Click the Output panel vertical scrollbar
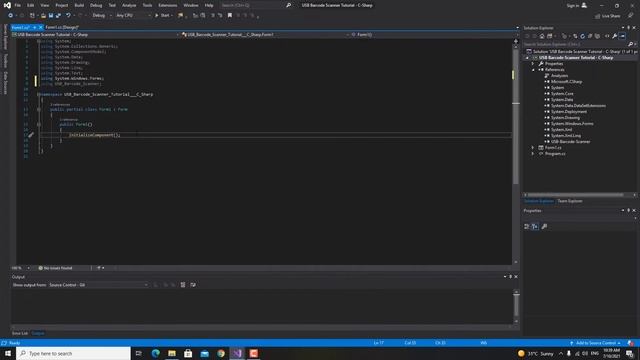 click(516, 306)
